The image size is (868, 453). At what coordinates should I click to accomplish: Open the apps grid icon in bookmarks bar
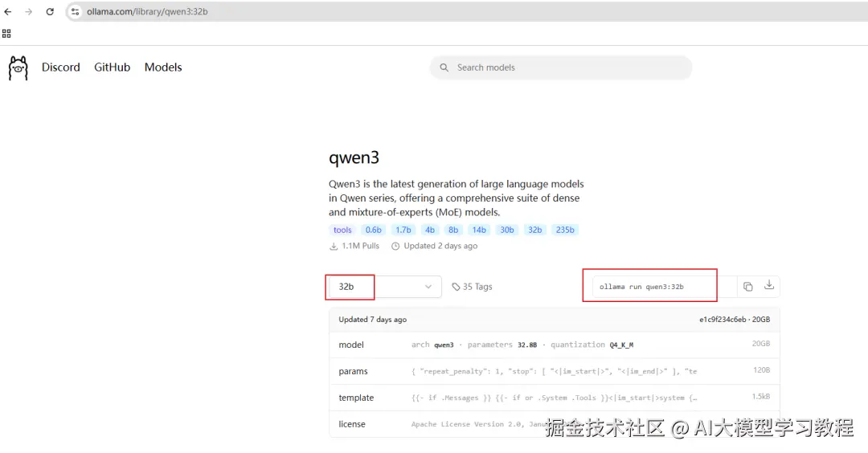pyautogui.click(x=6, y=34)
